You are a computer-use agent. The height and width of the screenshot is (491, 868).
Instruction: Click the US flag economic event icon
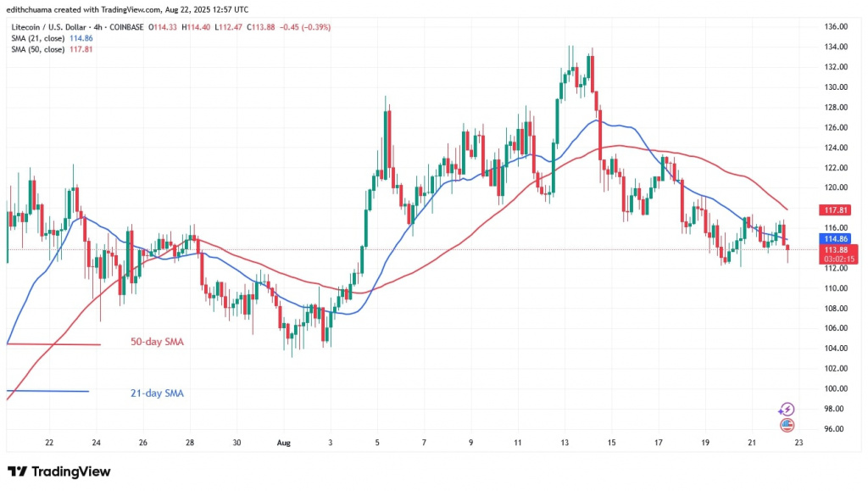[x=786, y=425]
